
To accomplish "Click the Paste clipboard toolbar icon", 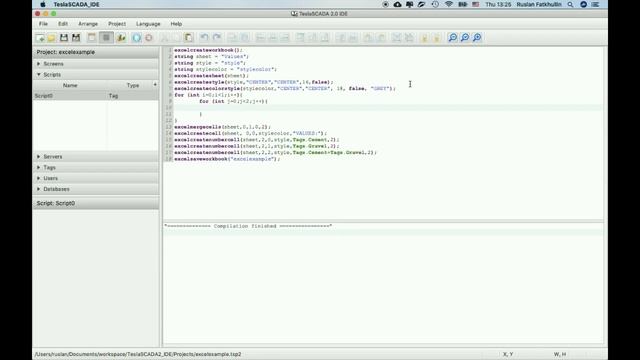I will [189, 38].
